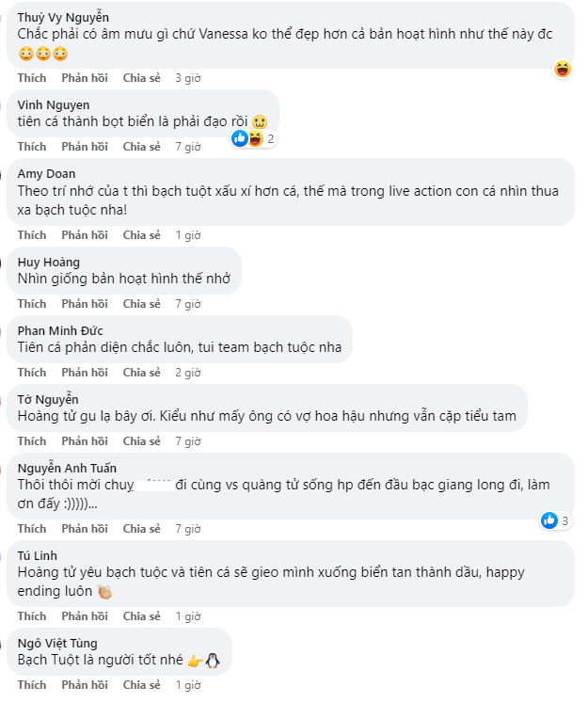Open Tú Linh's profile
This screenshot has height=703, width=588.
(38, 555)
